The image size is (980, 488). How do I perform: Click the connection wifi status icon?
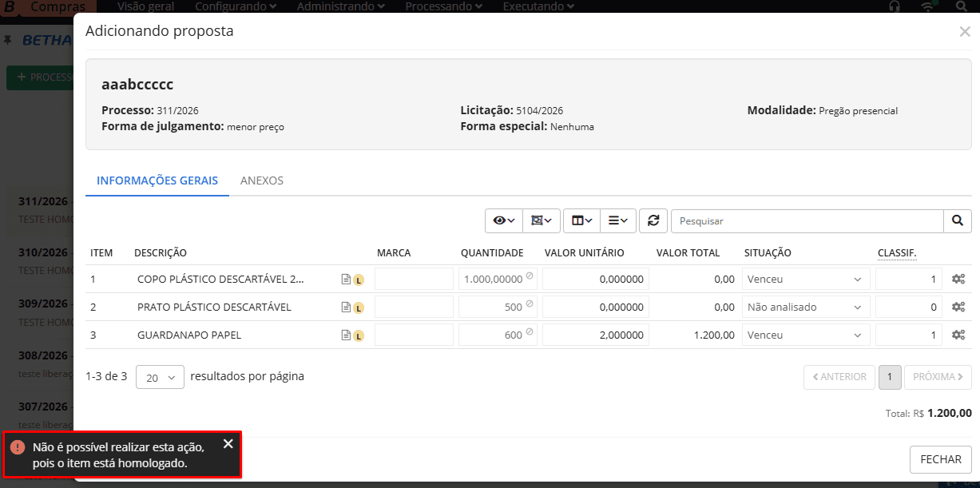coord(927,6)
